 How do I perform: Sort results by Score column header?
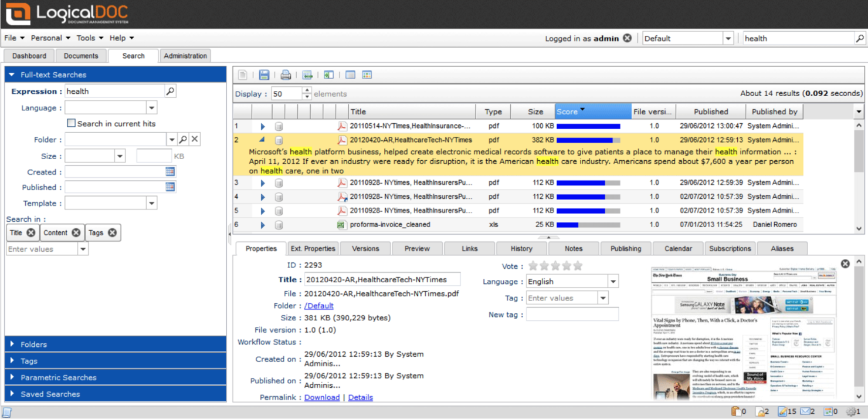coord(593,111)
